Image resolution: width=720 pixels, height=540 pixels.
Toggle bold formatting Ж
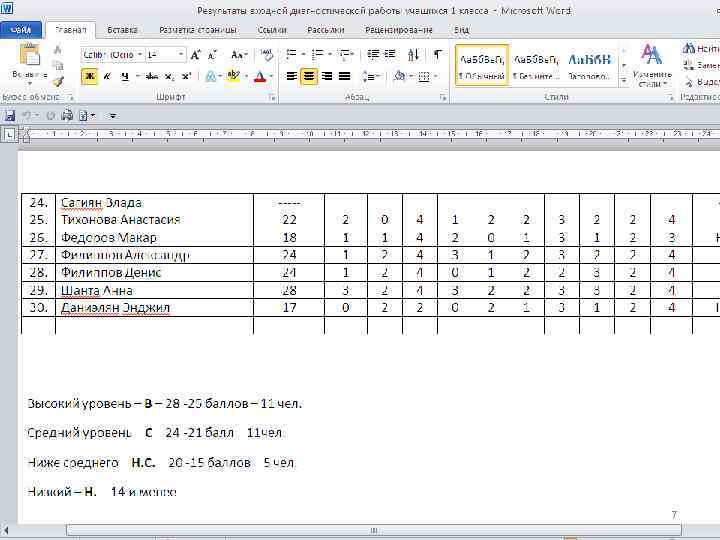click(x=90, y=76)
